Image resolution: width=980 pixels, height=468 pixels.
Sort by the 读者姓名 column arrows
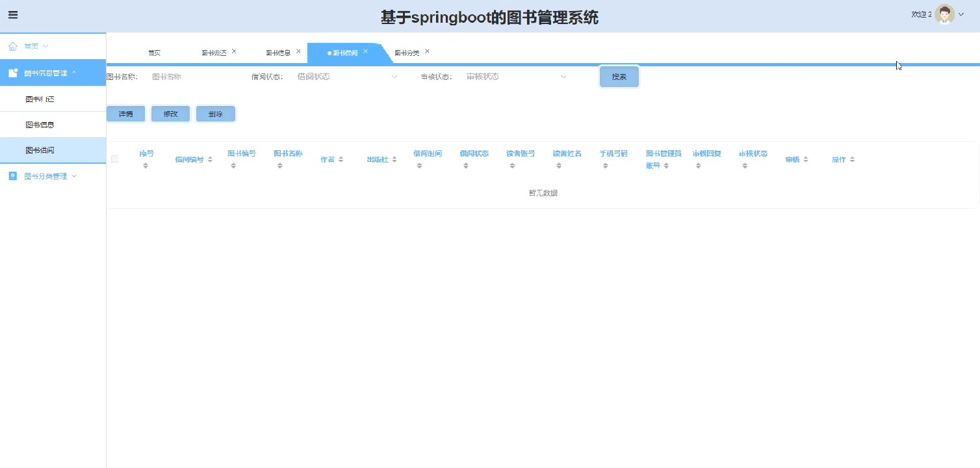click(559, 166)
